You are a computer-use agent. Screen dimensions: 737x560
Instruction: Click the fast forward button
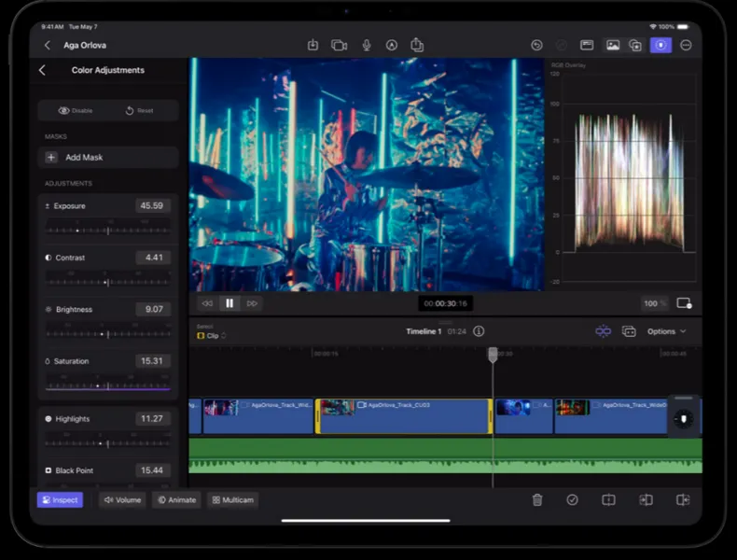point(252,303)
